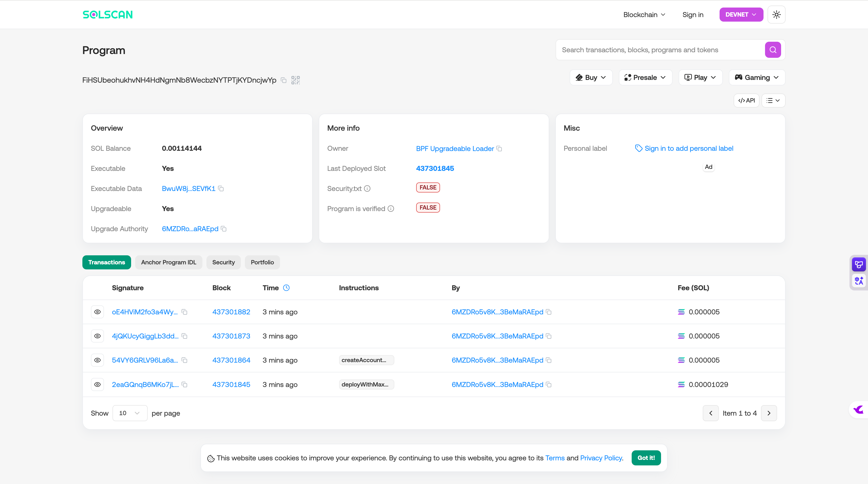
Task: Open the Security tab
Action: pos(223,262)
